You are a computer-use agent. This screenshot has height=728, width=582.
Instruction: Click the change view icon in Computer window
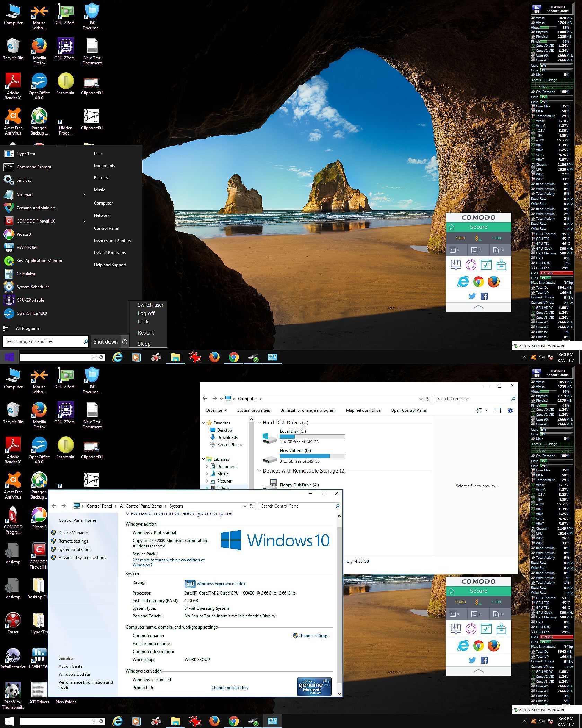[479, 410]
